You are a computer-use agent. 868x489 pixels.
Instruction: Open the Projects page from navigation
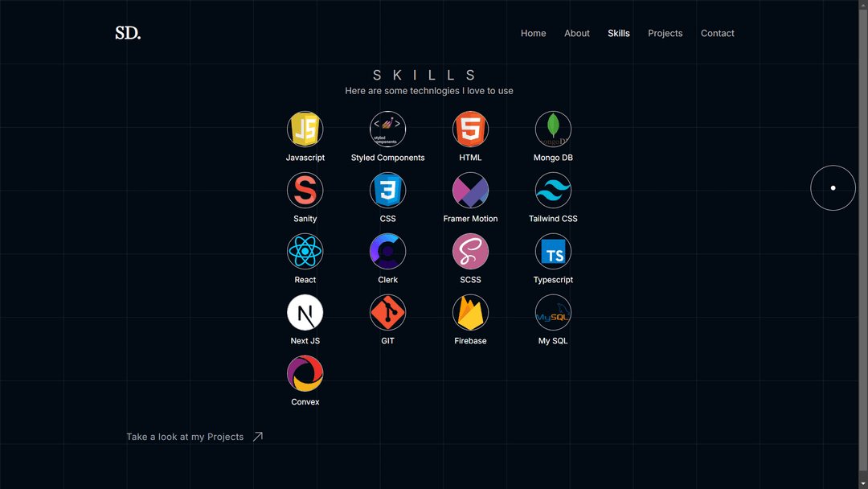665,33
